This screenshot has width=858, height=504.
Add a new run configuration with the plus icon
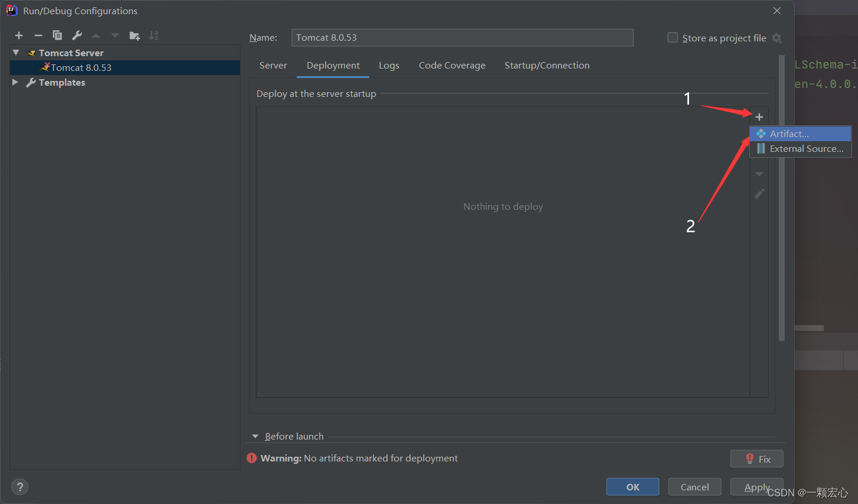(19, 35)
